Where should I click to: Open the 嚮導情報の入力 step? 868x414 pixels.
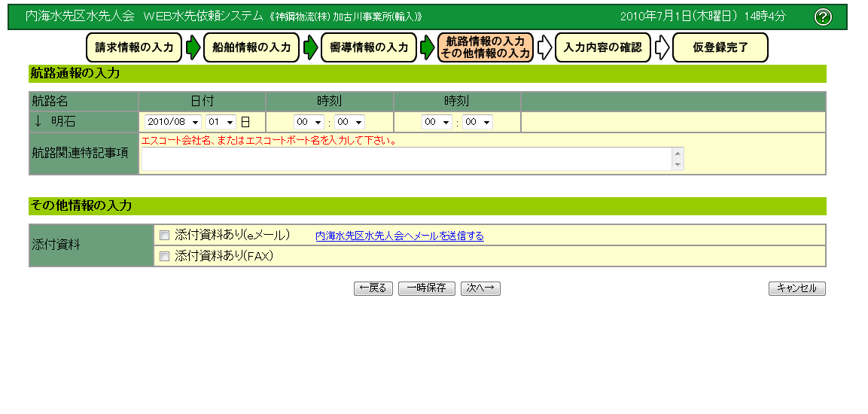(369, 47)
